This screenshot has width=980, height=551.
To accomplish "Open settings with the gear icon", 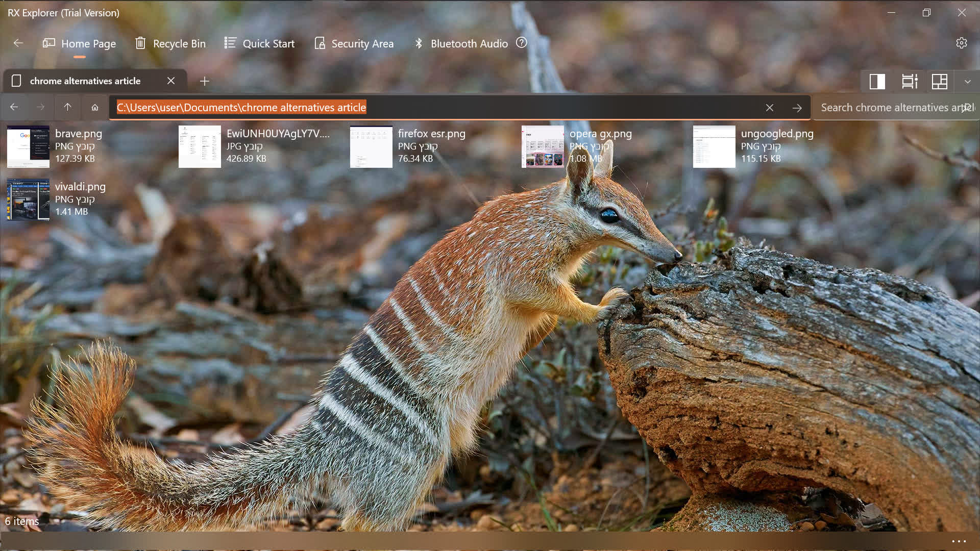I will (x=962, y=43).
